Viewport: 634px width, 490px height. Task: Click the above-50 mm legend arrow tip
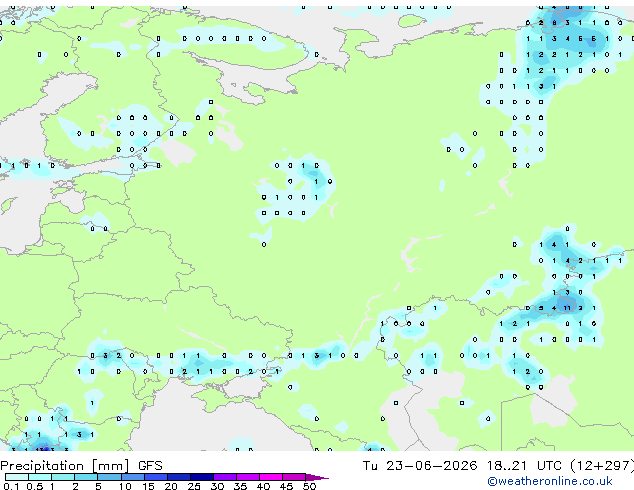click(x=317, y=478)
